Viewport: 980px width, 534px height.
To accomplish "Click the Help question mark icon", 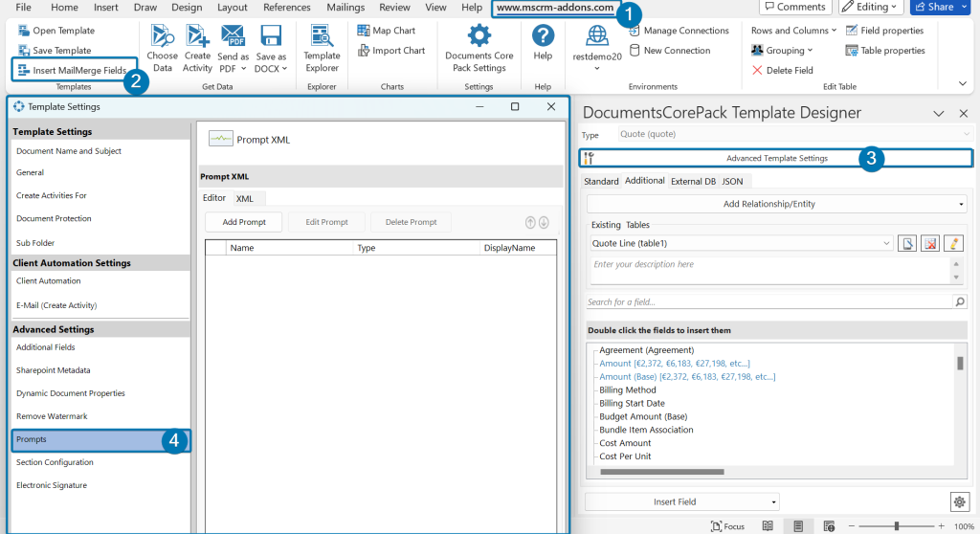I will tap(543, 35).
